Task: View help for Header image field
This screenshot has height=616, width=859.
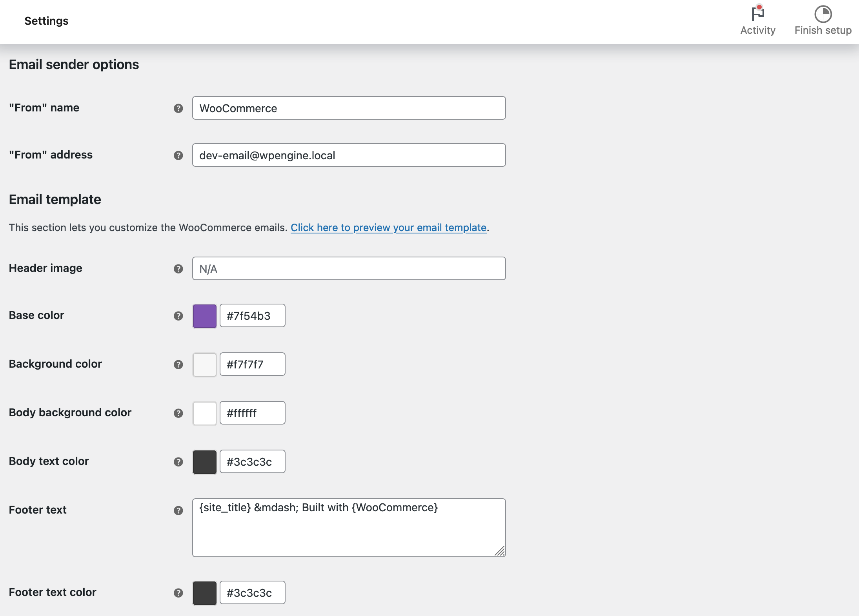Action: click(x=178, y=269)
